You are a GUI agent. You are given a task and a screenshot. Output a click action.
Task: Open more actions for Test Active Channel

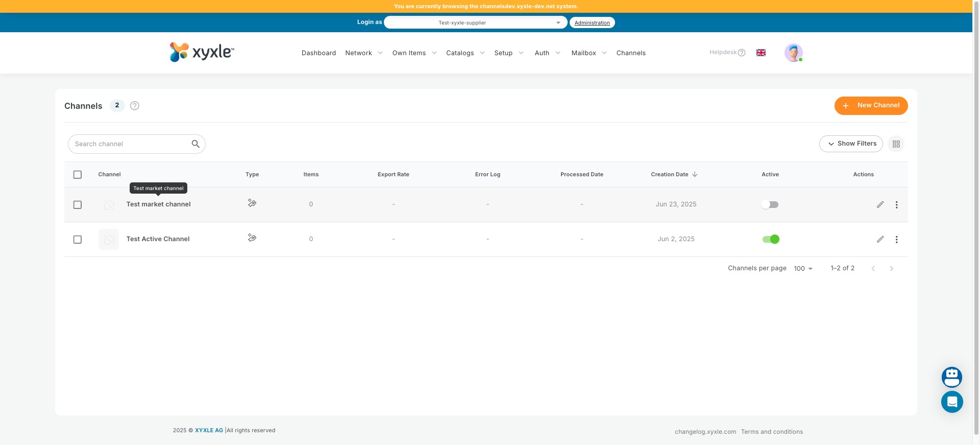pyautogui.click(x=896, y=240)
